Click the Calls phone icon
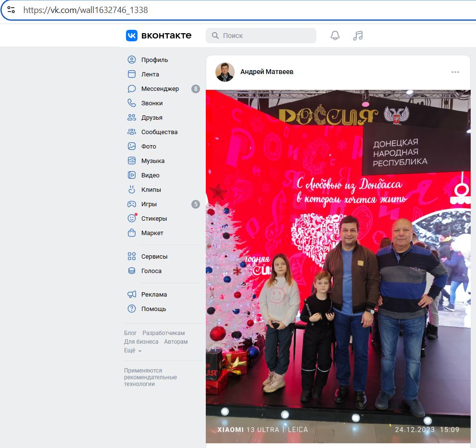Image resolution: width=476 pixels, height=448 pixels. [132, 103]
